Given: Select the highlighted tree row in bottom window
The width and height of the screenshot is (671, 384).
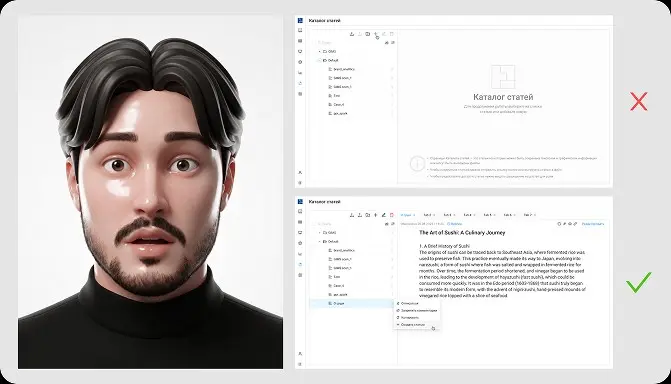Looking at the screenshot, I should (x=351, y=303).
